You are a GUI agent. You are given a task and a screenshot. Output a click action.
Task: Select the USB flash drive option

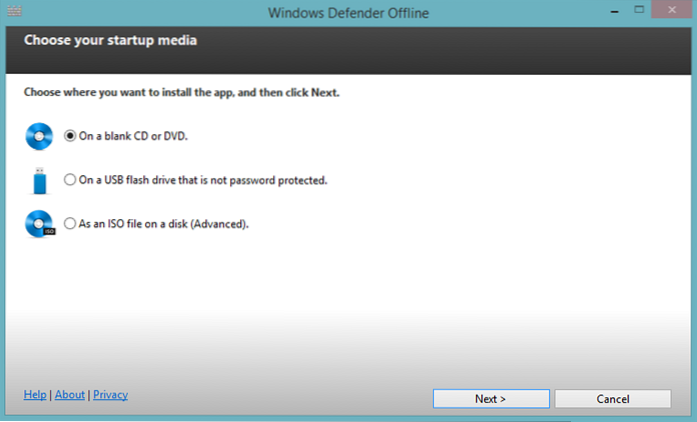pyautogui.click(x=70, y=180)
